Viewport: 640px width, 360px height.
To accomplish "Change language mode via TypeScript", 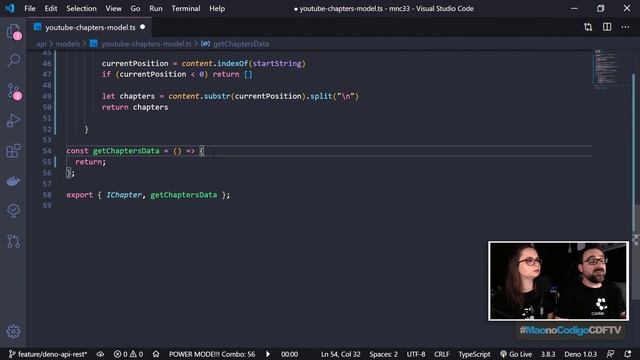I will pos(474,354).
